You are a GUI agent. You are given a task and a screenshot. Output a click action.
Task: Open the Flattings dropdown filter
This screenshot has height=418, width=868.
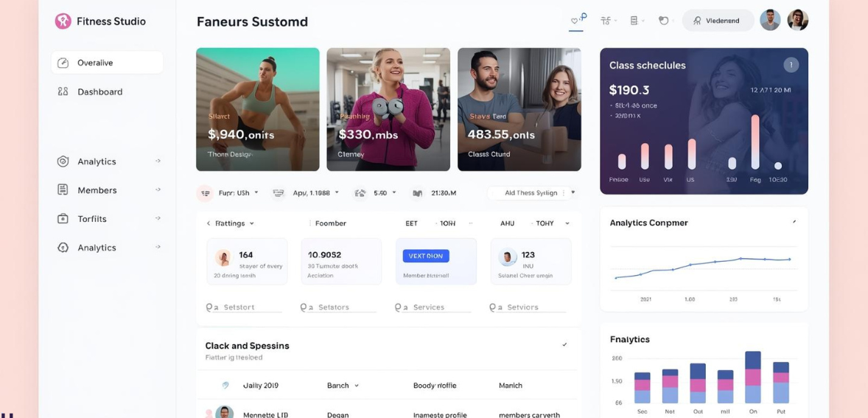click(231, 223)
